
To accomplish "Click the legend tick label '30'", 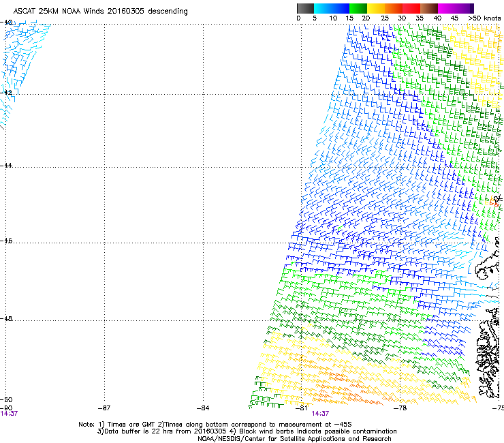I will pyautogui.click(x=402, y=18).
